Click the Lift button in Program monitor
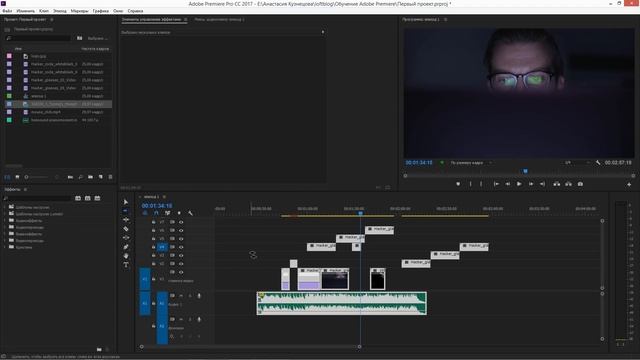The width and height of the screenshot is (640, 360). (x=557, y=184)
